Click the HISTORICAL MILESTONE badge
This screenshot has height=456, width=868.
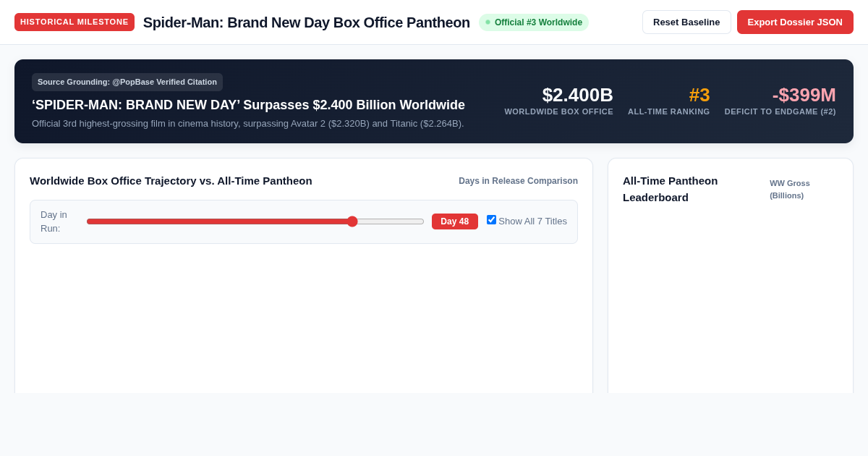(x=75, y=22)
